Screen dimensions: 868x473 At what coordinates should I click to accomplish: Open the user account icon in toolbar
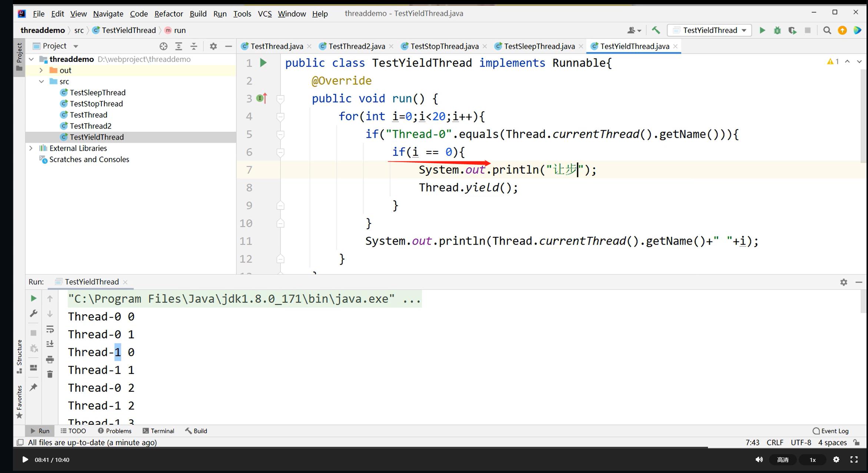tap(633, 30)
